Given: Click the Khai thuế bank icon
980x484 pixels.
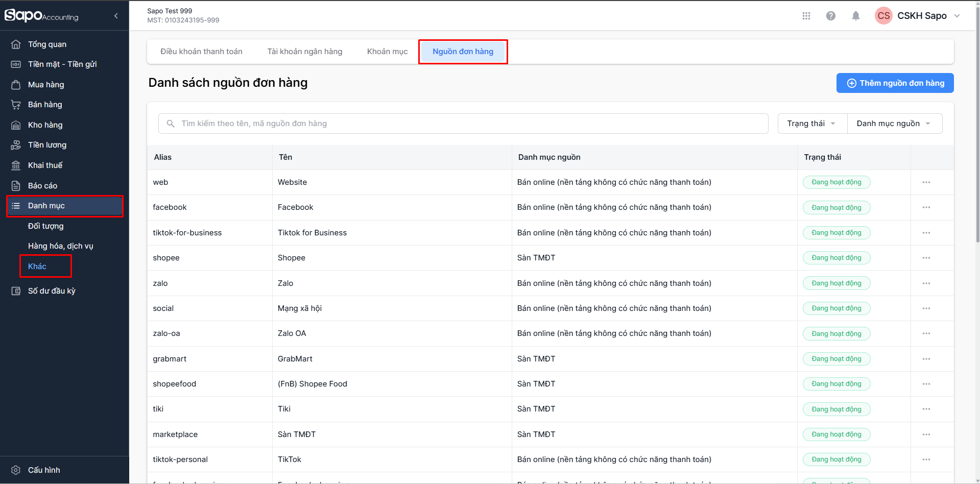Looking at the screenshot, I should coord(16,165).
